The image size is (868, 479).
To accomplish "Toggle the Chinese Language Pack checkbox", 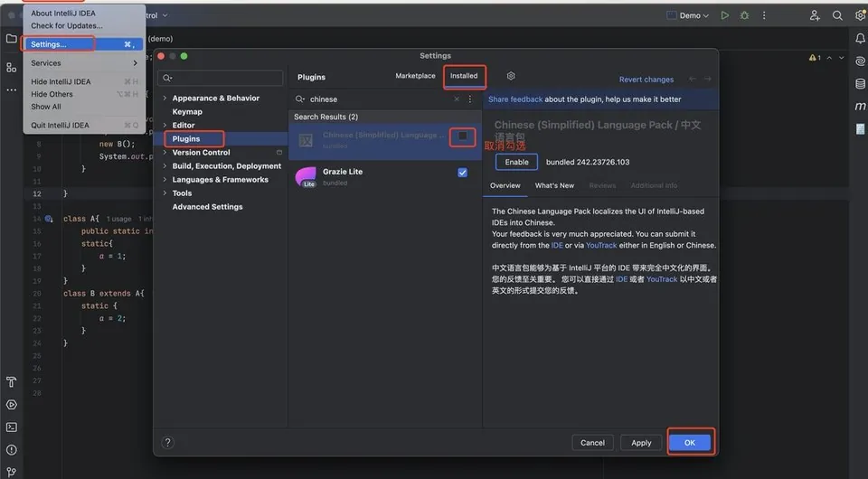I will click(x=462, y=136).
